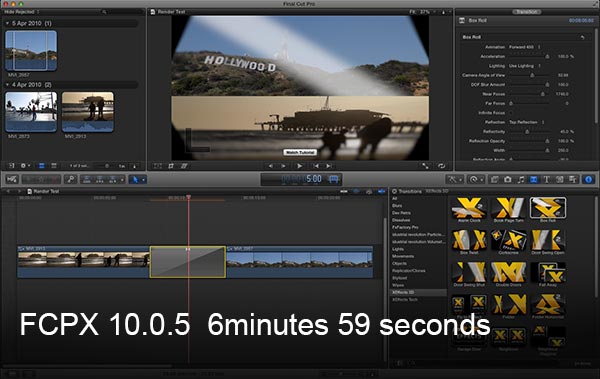Reset the Box Roll parameters arrow
Image resolution: width=600 pixels, height=379 pixels.
(582, 37)
